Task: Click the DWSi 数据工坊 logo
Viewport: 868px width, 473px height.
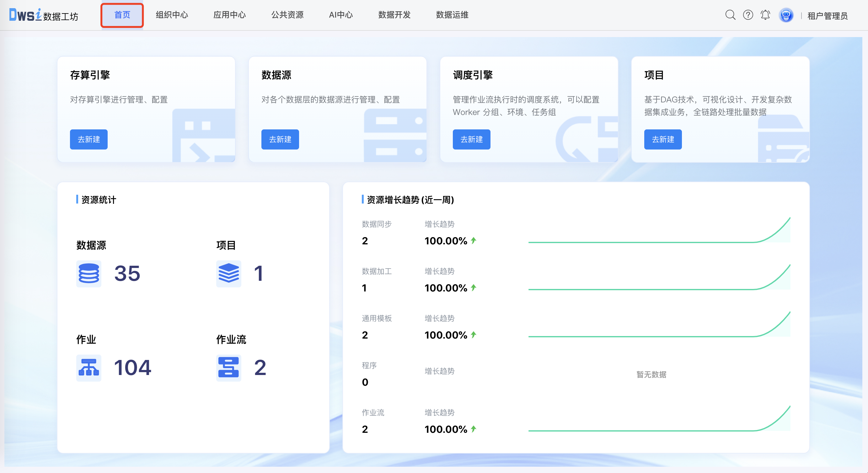Action: tap(44, 15)
